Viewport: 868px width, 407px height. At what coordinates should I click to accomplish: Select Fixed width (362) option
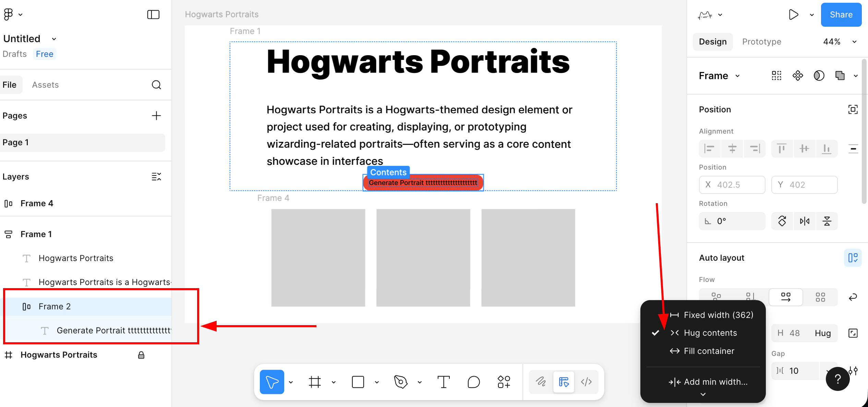tap(718, 315)
